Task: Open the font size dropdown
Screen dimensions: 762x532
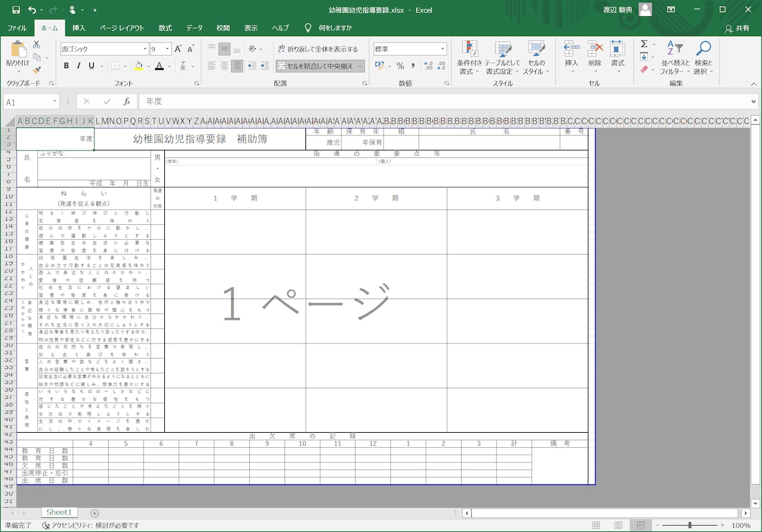Action: coord(168,49)
